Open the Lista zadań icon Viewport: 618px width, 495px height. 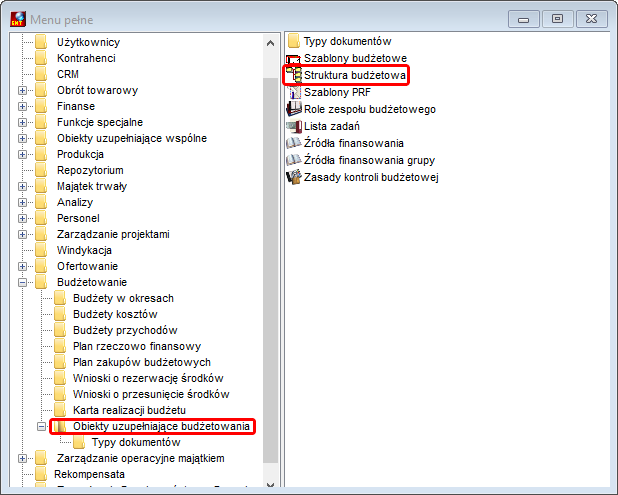[294, 126]
